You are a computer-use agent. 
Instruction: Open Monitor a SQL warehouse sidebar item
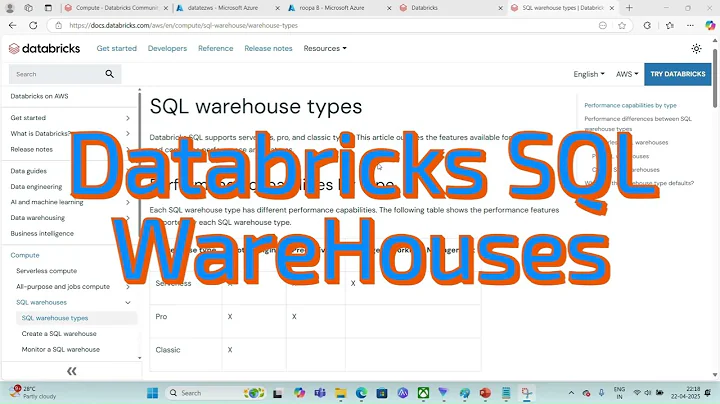click(61, 349)
